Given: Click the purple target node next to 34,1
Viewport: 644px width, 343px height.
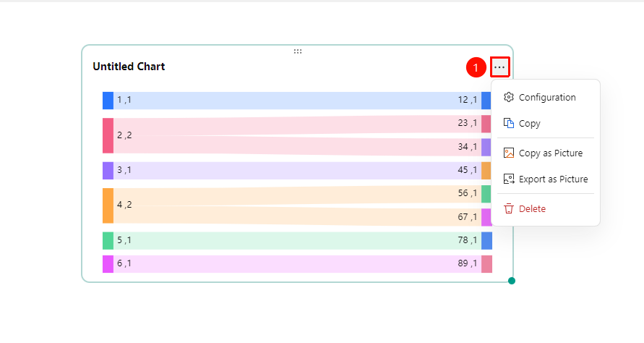Looking at the screenshot, I should (x=486, y=147).
